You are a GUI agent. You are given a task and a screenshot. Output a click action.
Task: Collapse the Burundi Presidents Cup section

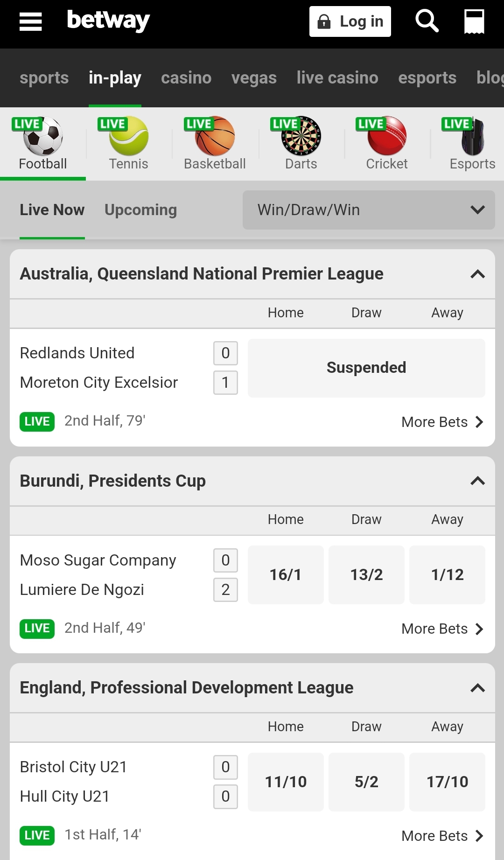coord(477,481)
